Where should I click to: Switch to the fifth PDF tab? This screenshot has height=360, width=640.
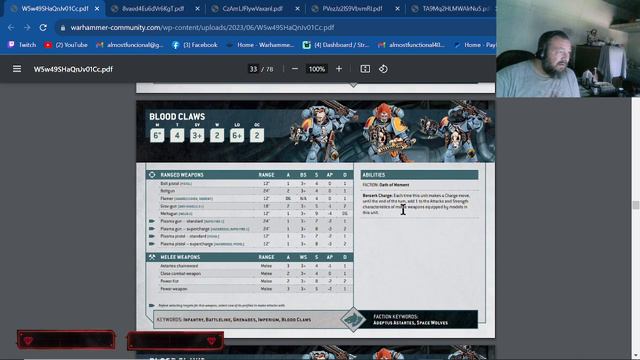pos(451,8)
